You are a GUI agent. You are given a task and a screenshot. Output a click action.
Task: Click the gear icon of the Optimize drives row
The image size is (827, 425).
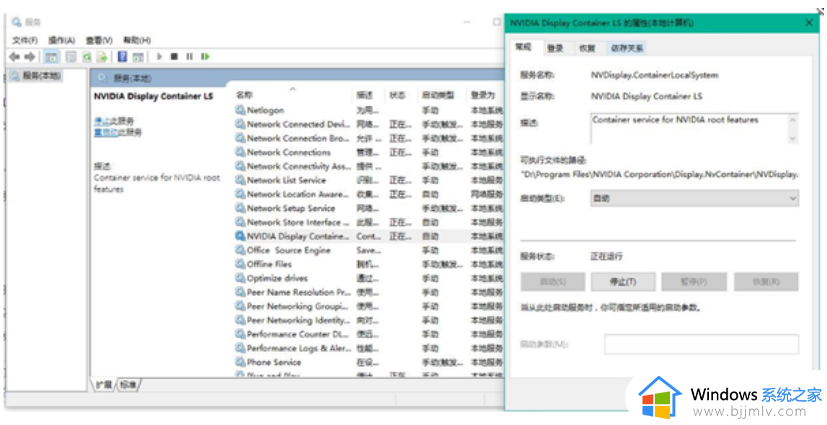(x=240, y=278)
